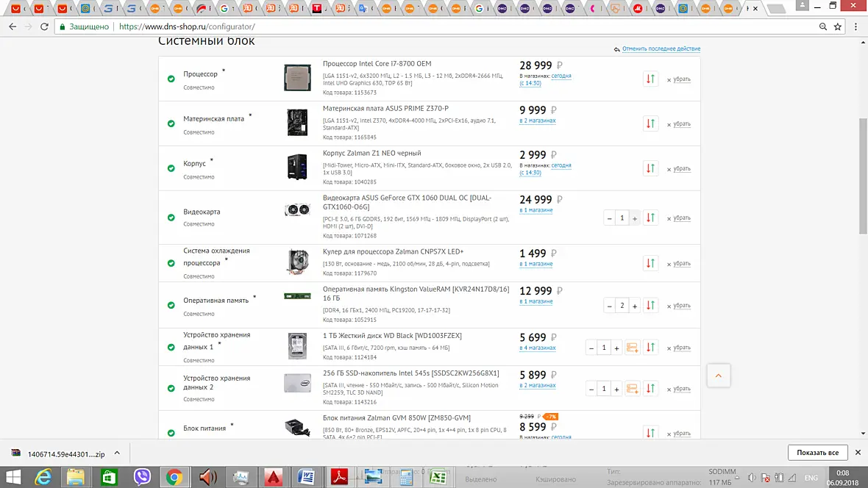Increase Intel 545s SSD quantity
Image resolution: width=868 pixels, height=488 pixels.
[616, 388]
